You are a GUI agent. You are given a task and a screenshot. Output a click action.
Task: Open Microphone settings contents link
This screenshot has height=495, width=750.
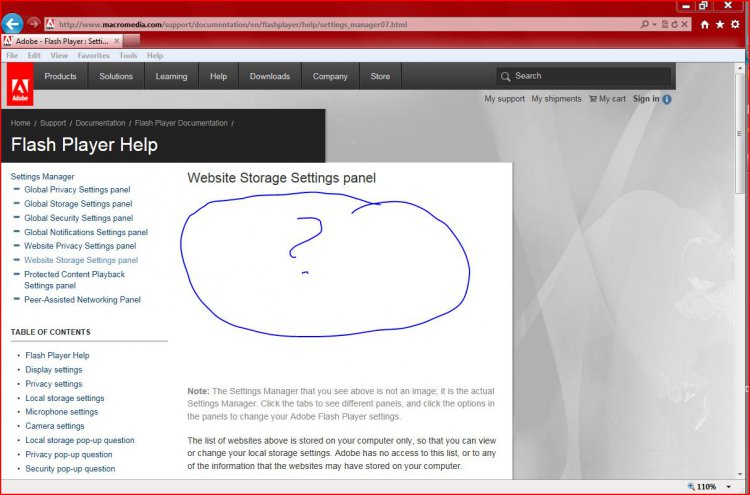coord(62,412)
